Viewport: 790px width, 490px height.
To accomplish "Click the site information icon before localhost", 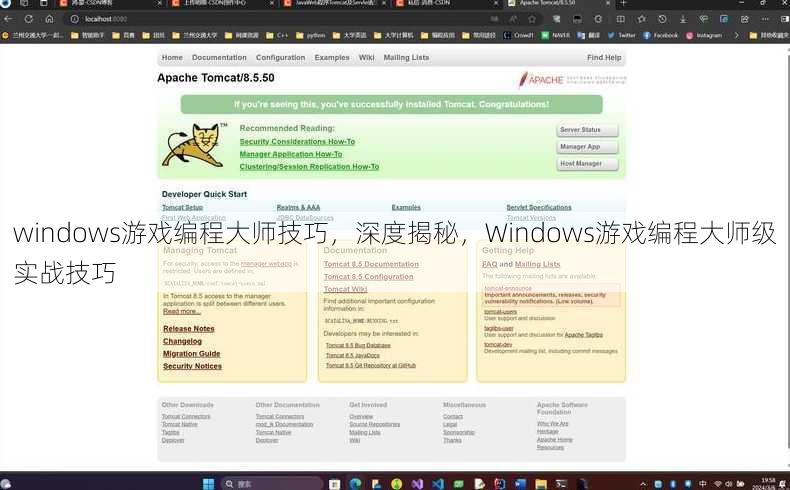I will pyautogui.click(x=75, y=19).
